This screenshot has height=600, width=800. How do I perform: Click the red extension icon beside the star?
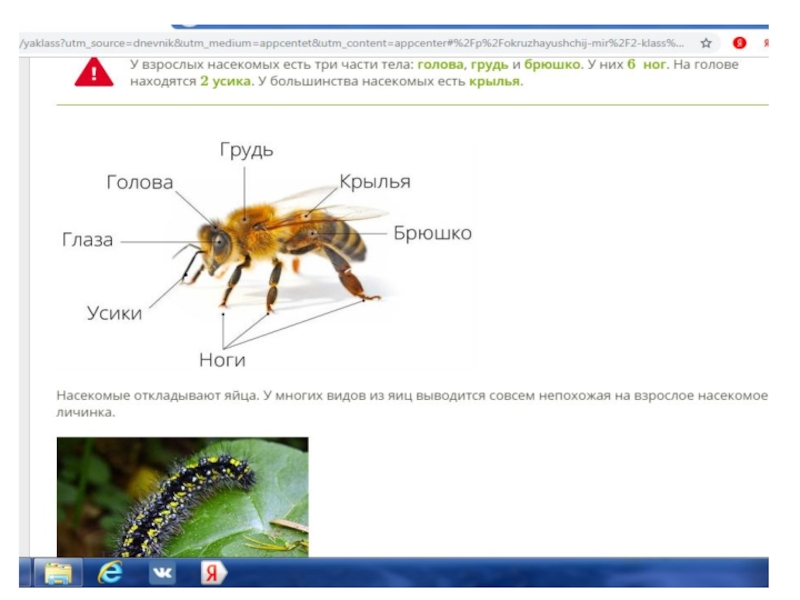740,43
